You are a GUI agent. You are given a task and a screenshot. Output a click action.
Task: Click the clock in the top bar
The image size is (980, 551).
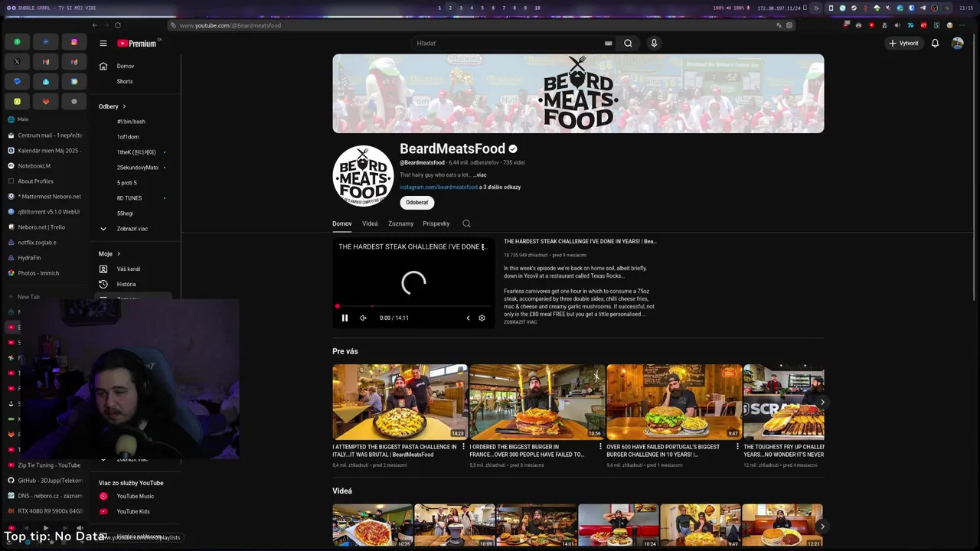[x=966, y=8]
